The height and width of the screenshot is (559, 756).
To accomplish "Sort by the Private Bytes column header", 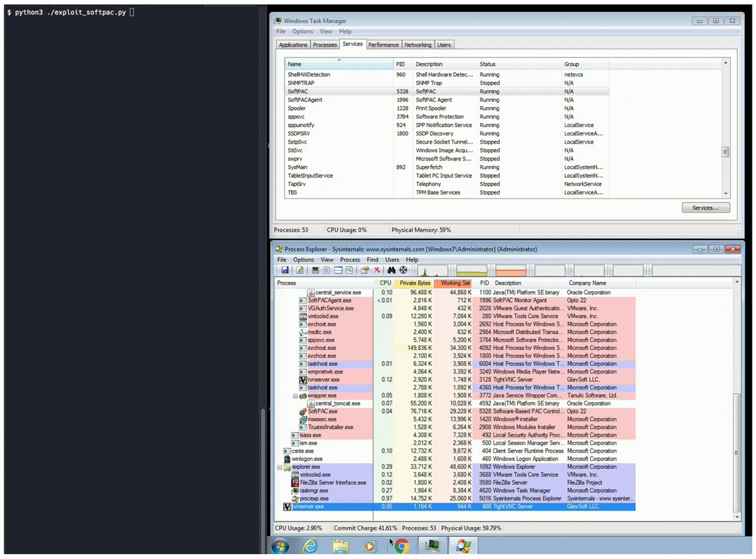I will pyautogui.click(x=414, y=283).
